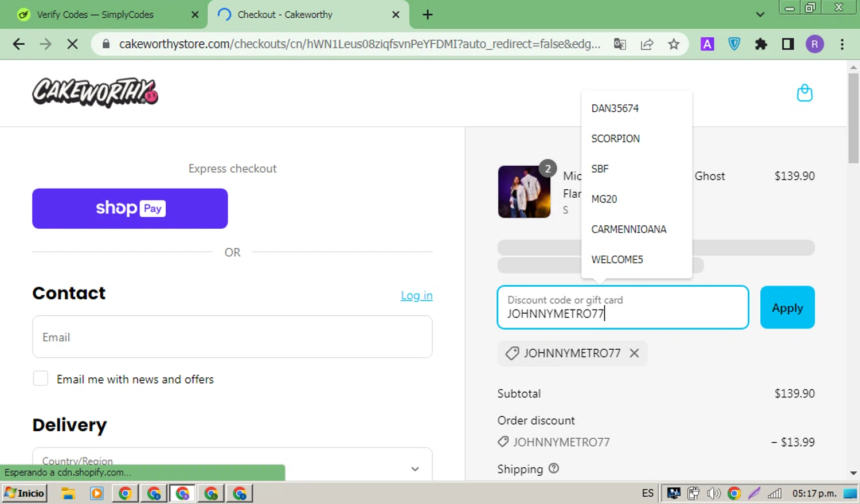Viewport: 860px width, 504px height.
Task: Click the browser address bar URL
Action: pyautogui.click(x=359, y=44)
